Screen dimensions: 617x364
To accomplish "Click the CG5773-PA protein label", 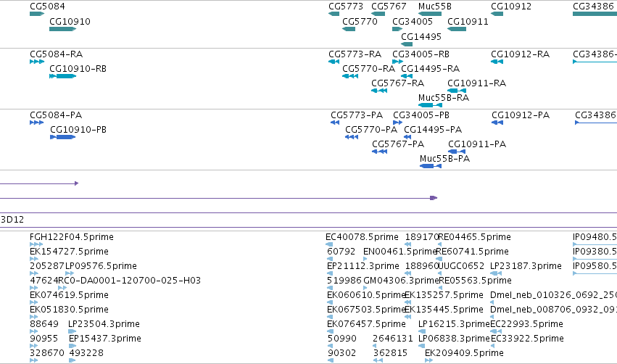I will (357, 115).
